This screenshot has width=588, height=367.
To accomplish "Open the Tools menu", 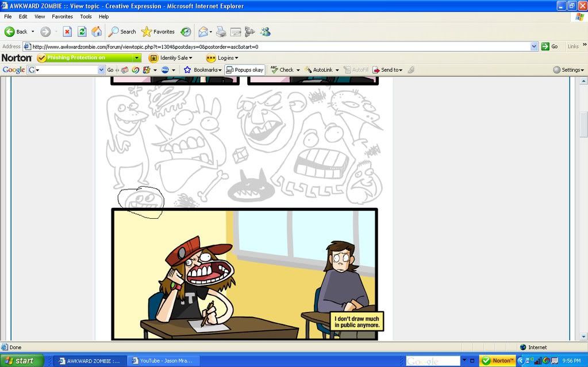I will click(x=86, y=17).
